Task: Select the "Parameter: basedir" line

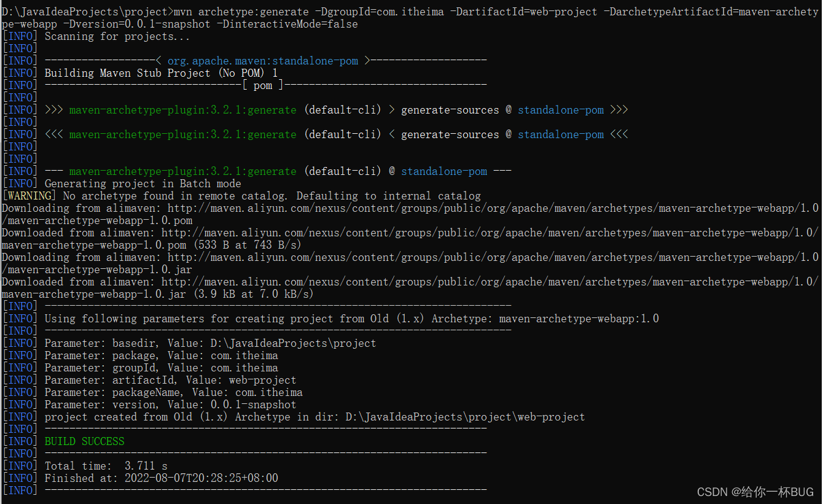Action: 189,343
